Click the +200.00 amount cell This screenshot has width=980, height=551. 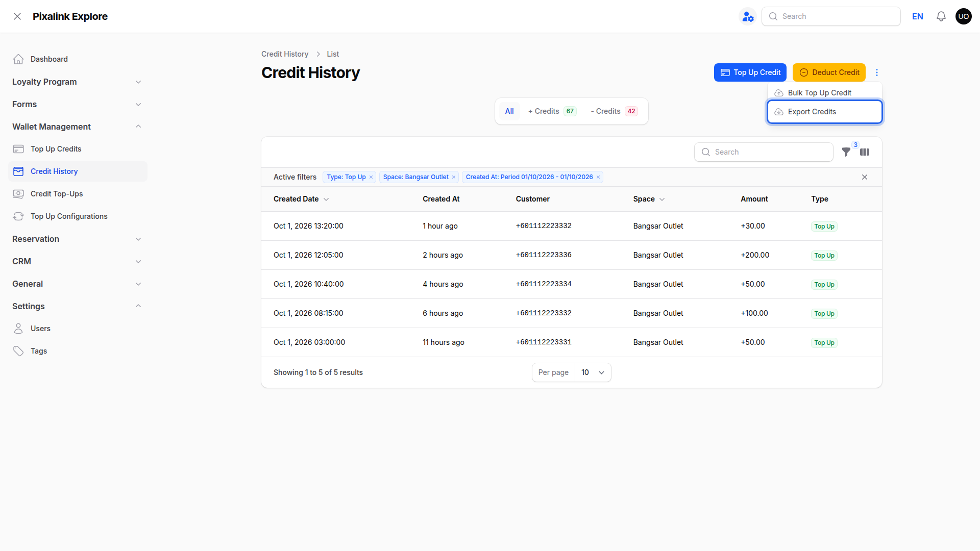coord(755,255)
